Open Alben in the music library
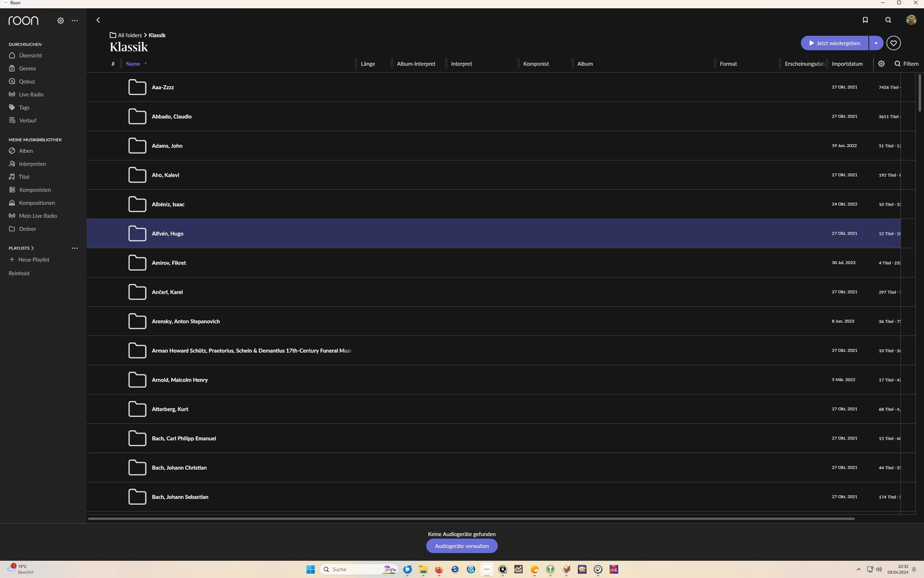The image size is (924, 578). coord(21,151)
